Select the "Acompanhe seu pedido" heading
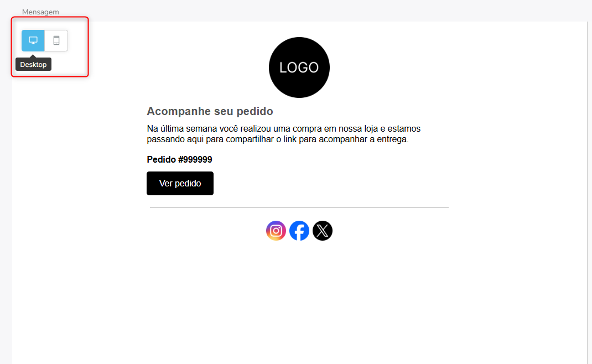The image size is (592, 364). pyautogui.click(x=210, y=111)
